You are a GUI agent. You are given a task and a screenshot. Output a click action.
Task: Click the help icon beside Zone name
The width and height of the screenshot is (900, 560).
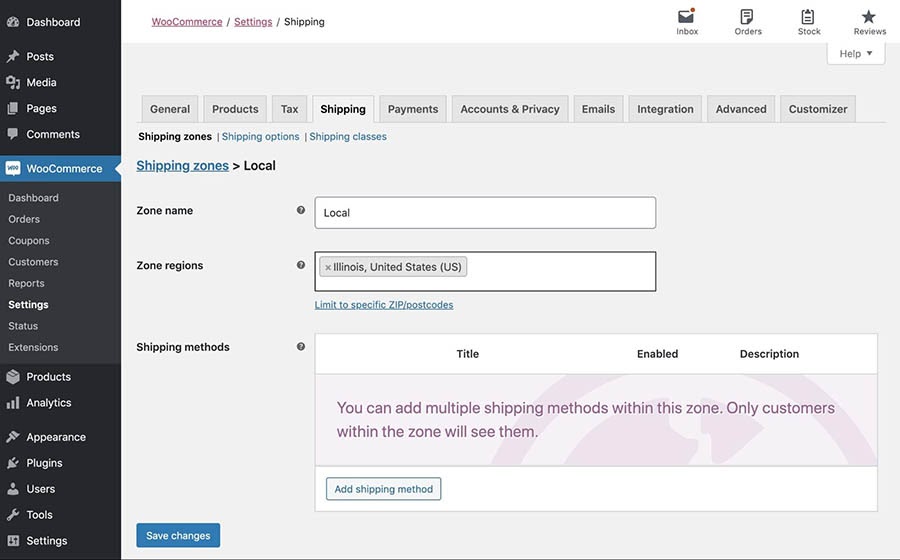click(x=301, y=211)
